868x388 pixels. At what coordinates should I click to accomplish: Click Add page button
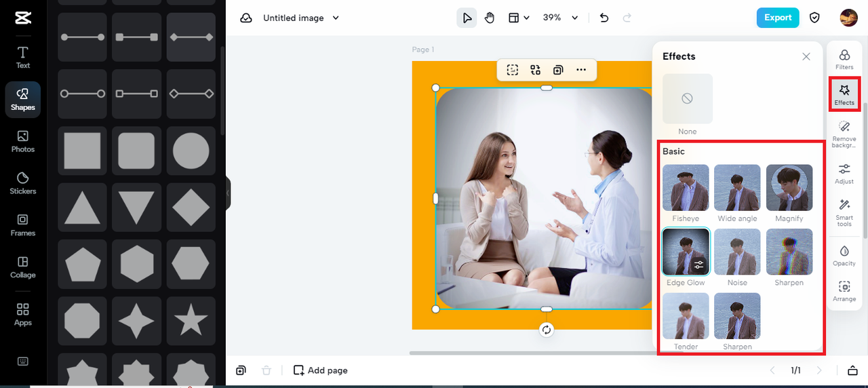pyautogui.click(x=321, y=370)
